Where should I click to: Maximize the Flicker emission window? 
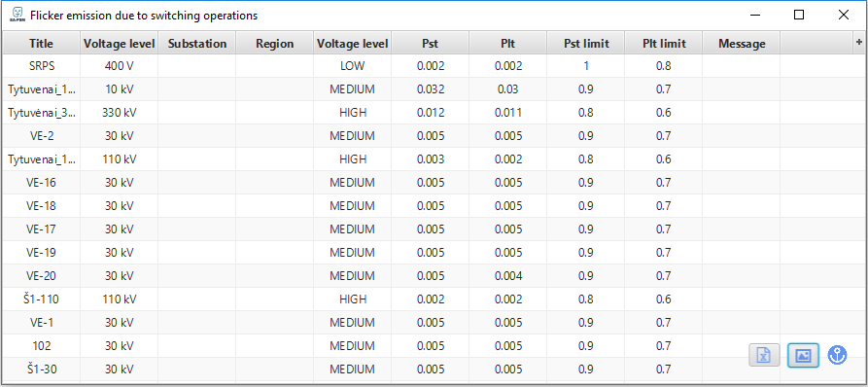(x=799, y=15)
